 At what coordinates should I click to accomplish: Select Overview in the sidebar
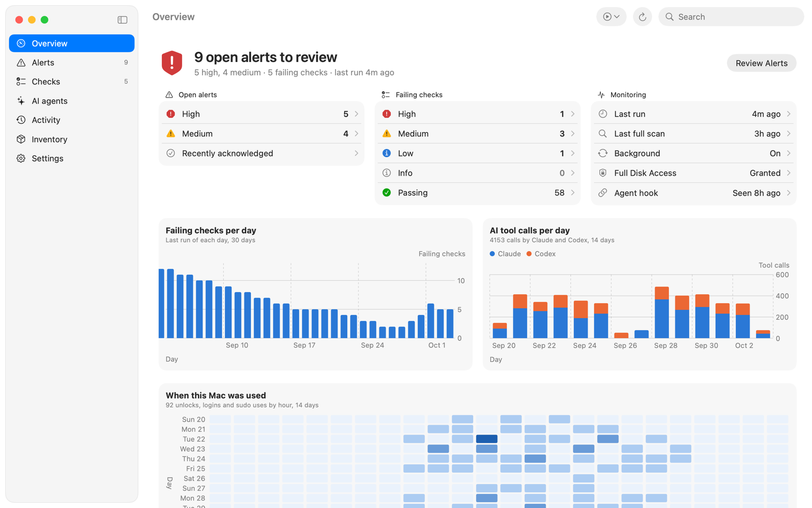click(72, 43)
